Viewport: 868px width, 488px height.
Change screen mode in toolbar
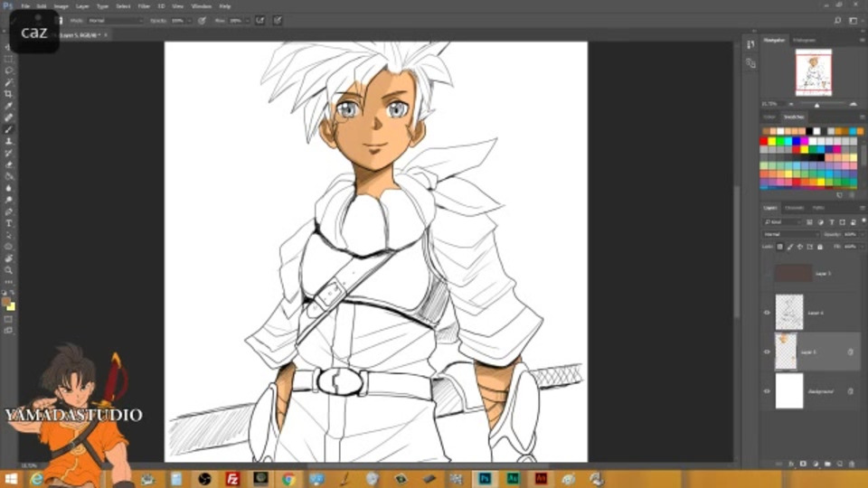tap(8, 331)
